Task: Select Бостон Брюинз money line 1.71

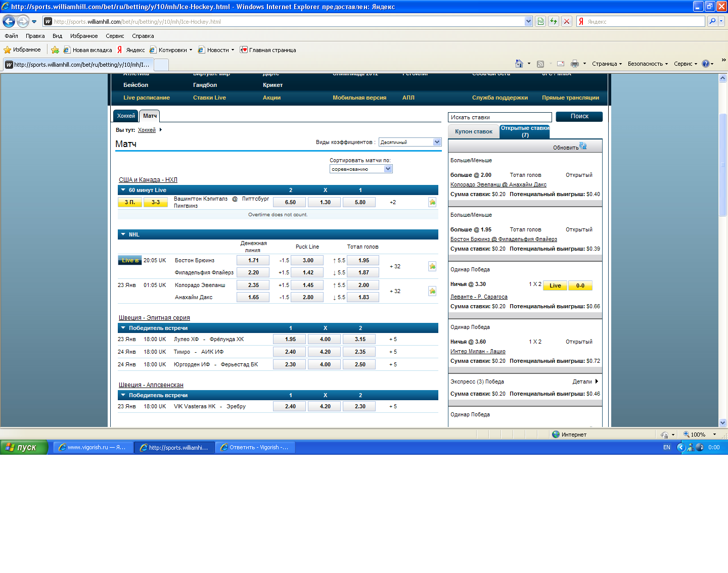Action: [253, 260]
